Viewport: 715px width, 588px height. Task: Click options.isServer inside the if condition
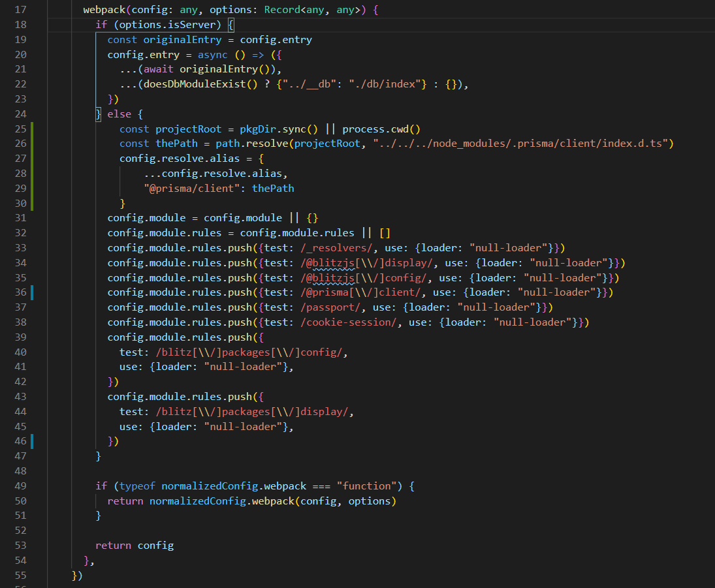pos(168,23)
